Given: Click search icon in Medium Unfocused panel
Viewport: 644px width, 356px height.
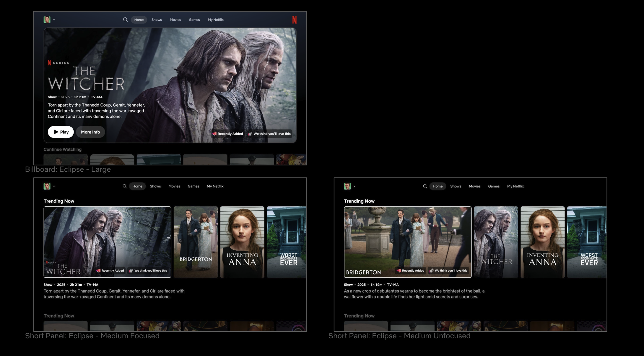Looking at the screenshot, I should (425, 186).
